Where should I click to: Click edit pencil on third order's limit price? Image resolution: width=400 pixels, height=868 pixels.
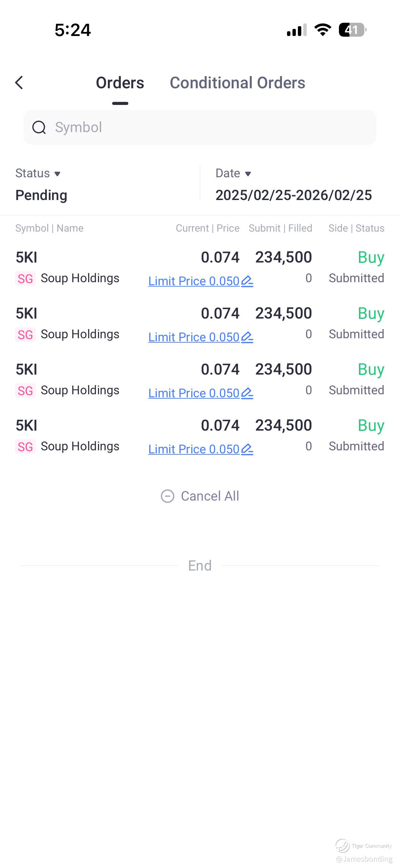pos(247,393)
